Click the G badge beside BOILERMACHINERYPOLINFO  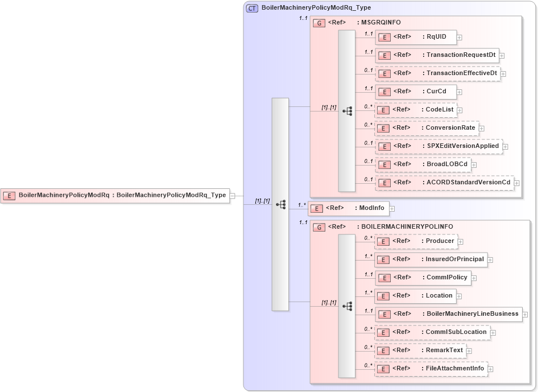pos(319,226)
